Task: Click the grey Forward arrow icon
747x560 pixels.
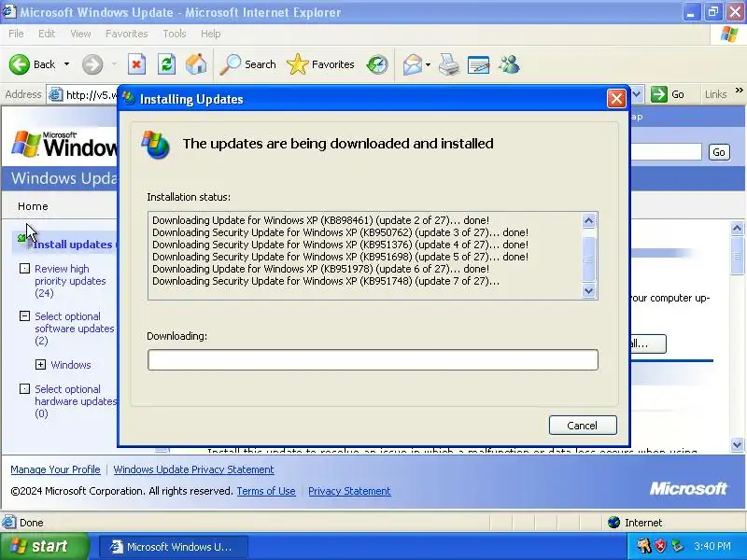Action: [x=92, y=64]
